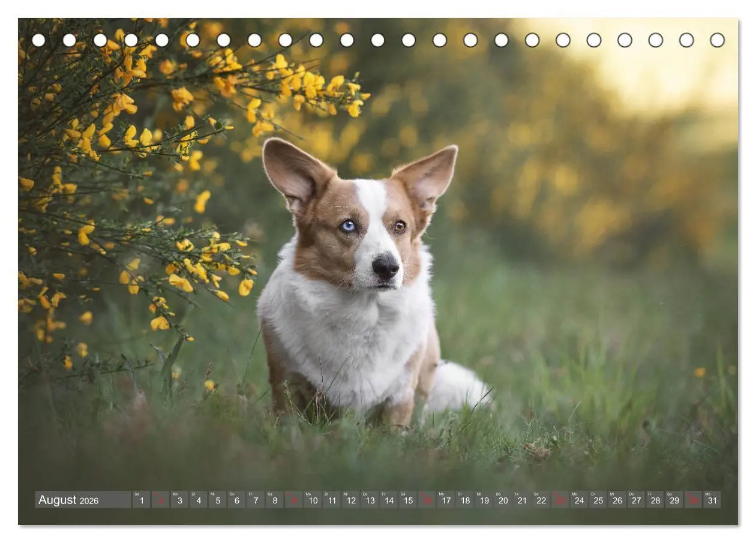Select date 11 (Di) in calendar strip

tap(332, 500)
